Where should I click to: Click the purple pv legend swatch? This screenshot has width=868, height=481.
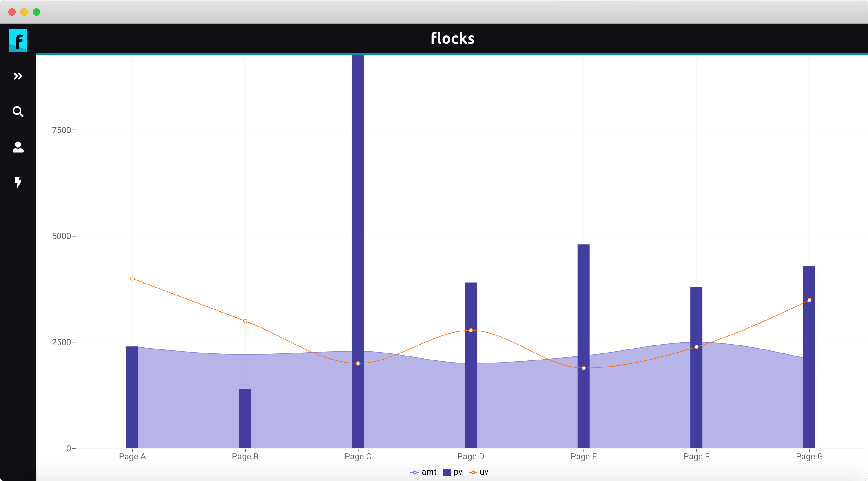tap(447, 472)
